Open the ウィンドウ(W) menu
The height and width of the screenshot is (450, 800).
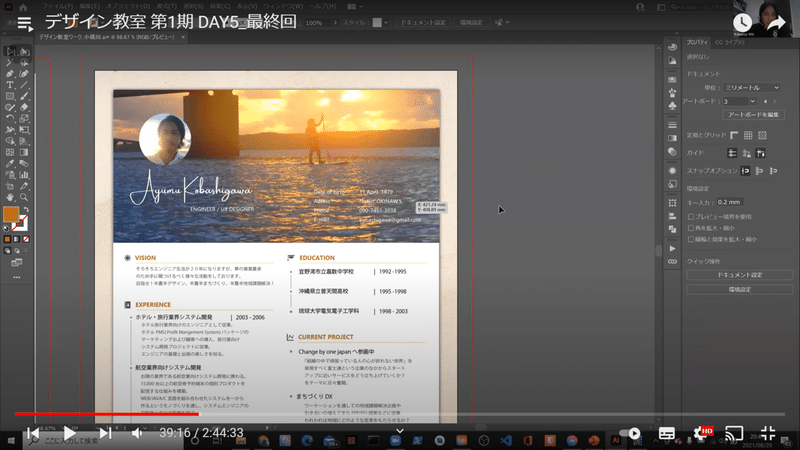pyautogui.click(x=283, y=6)
